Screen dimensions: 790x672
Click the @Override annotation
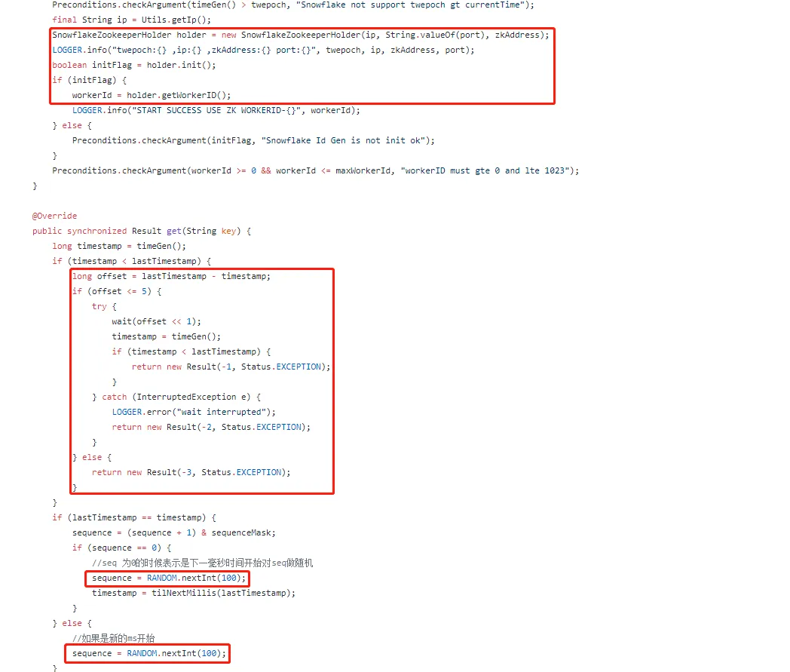tap(54, 216)
